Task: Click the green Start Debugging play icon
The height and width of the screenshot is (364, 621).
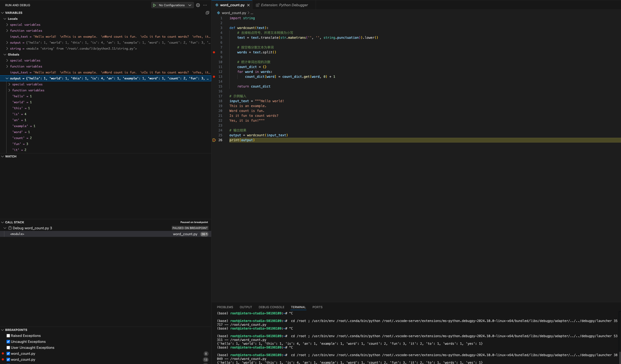Action: 154,5
